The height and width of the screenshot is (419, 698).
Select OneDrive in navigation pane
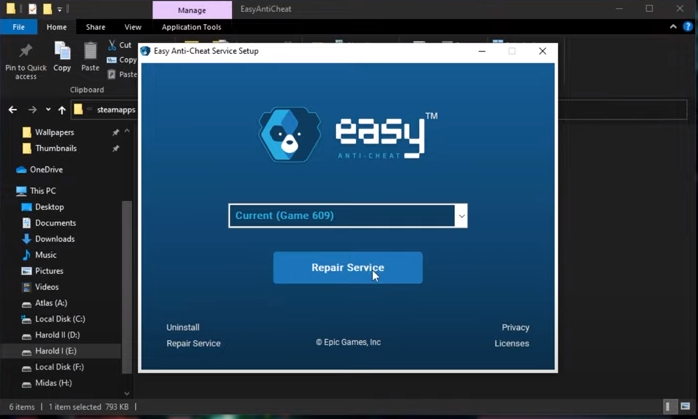coord(46,170)
